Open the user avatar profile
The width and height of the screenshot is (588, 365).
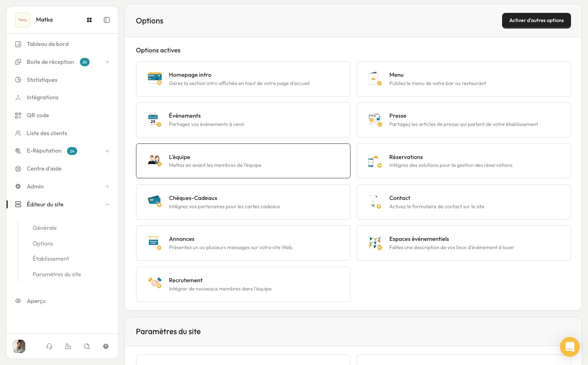pyautogui.click(x=19, y=347)
